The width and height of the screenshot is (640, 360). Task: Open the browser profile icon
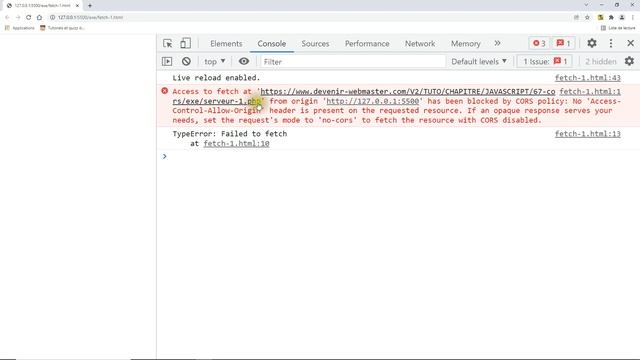[622, 17]
